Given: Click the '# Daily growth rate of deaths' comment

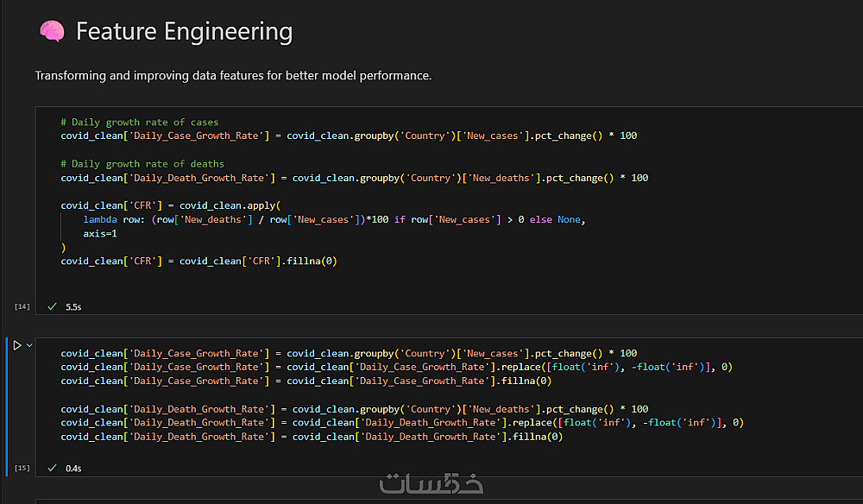Looking at the screenshot, I should coord(142,164).
